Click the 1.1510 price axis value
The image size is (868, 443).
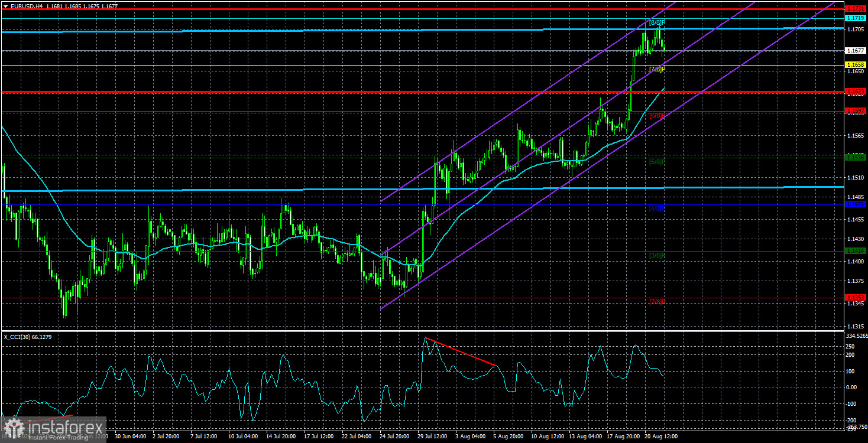856,178
